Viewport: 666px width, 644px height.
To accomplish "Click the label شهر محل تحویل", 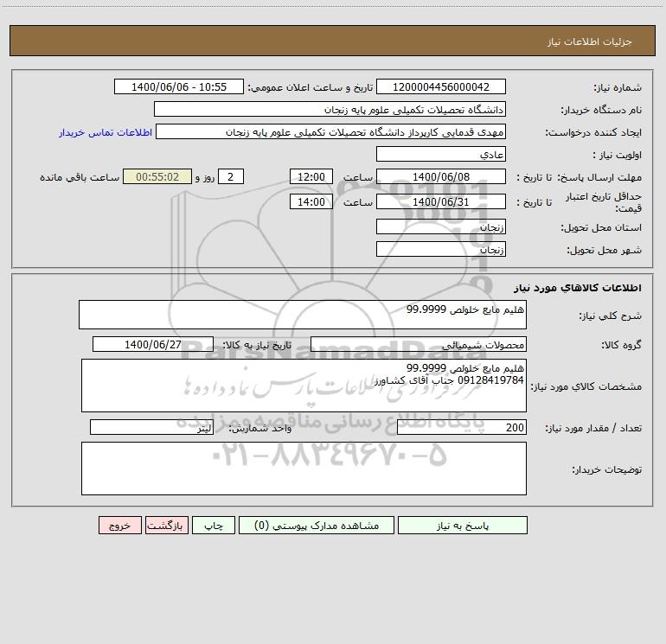I will click(605, 250).
